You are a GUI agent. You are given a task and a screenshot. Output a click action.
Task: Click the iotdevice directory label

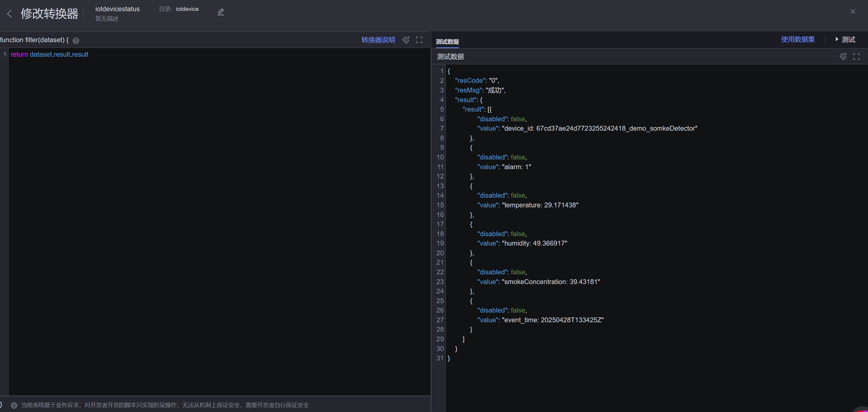(187, 9)
